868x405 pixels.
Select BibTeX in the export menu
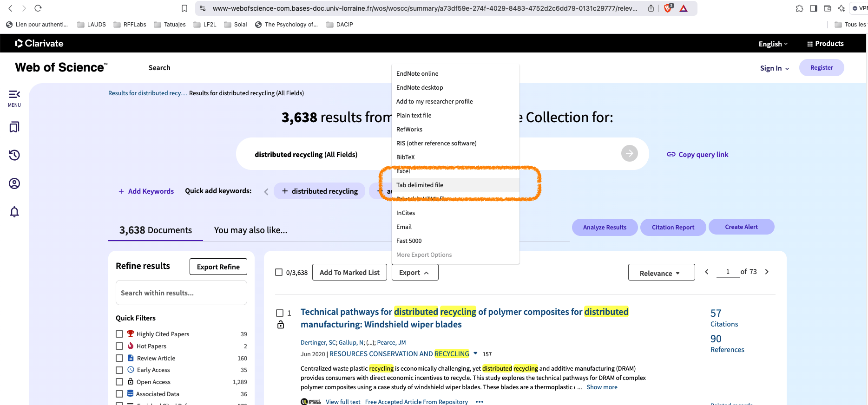pyautogui.click(x=405, y=157)
